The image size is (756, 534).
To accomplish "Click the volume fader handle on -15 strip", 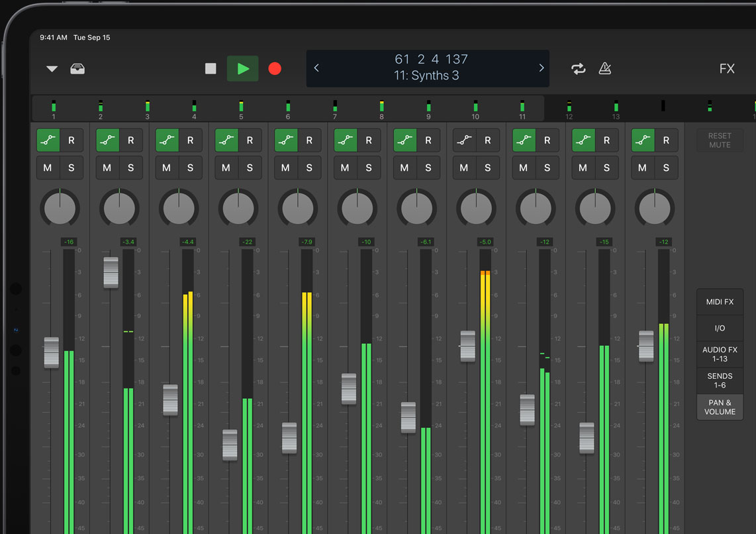I will point(587,438).
